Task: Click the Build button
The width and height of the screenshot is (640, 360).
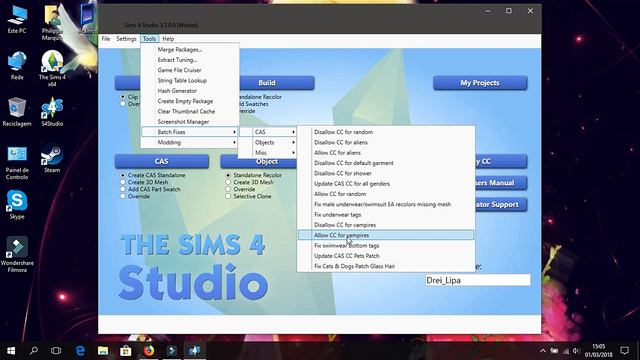Action: pos(277,83)
